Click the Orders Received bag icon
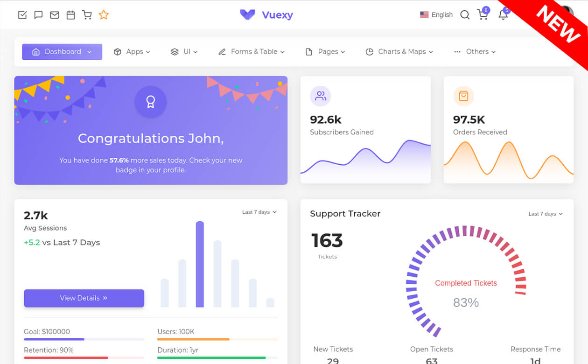The image size is (588, 364). [x=463, y=96]
